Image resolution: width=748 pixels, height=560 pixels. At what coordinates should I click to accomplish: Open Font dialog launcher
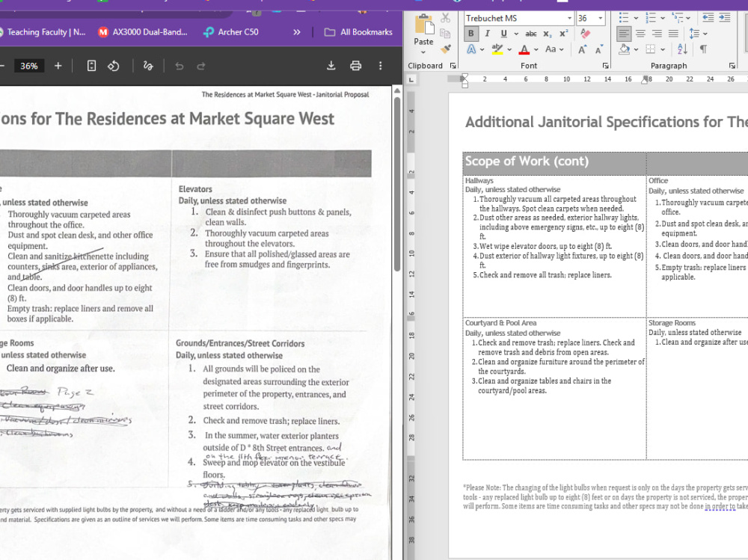pos(605,66)
